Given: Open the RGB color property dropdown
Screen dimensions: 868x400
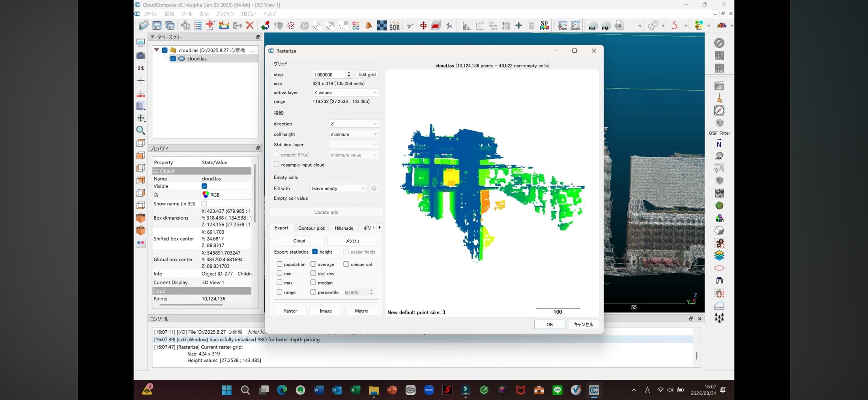Looking at the screenshot, I should [226, 195].
